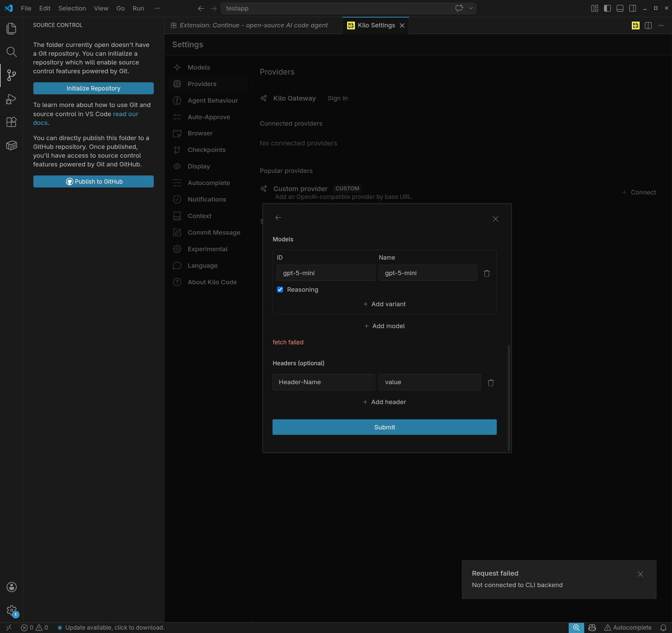Sign in to Kilo Gateway

pyautogui.click(x=337, y=98)
